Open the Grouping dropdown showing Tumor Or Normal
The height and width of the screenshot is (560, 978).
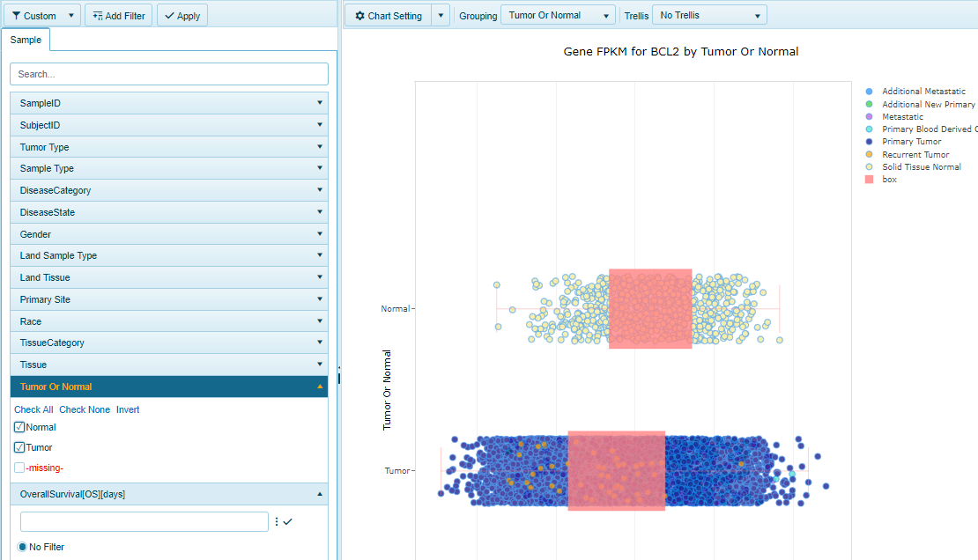click(558, 16)
